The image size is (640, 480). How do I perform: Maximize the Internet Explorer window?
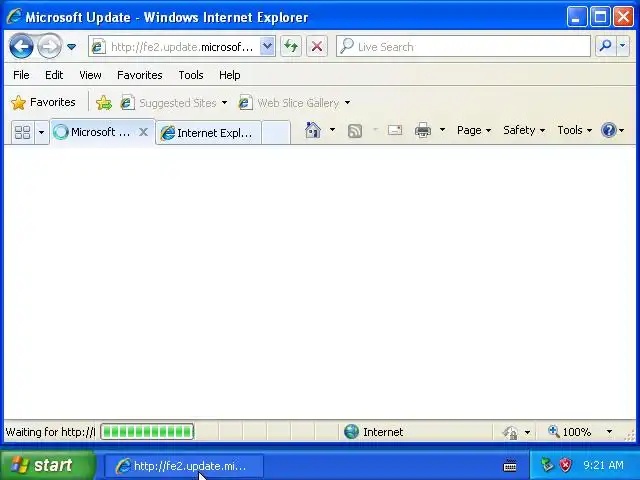tap(600, 17)
